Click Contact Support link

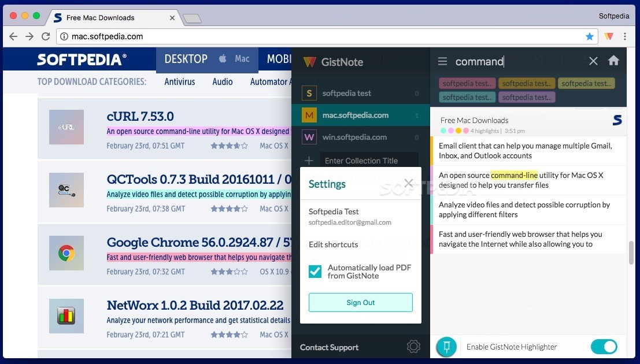pos(329,347)
